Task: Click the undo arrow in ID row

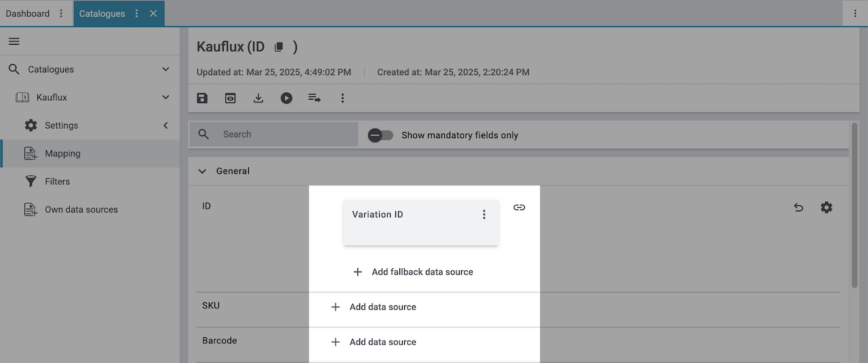Action: pos(798,208)
